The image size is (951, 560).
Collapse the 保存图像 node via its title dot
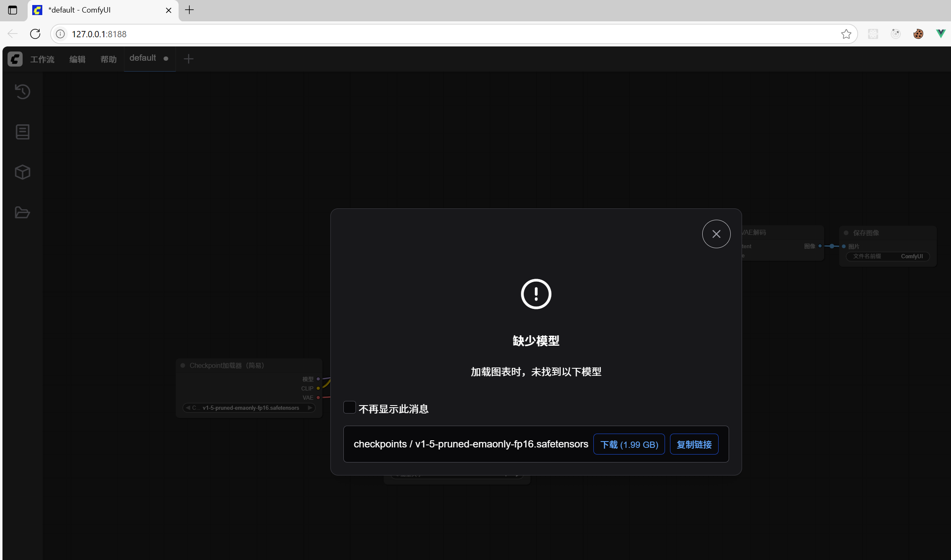click(845, 232)
